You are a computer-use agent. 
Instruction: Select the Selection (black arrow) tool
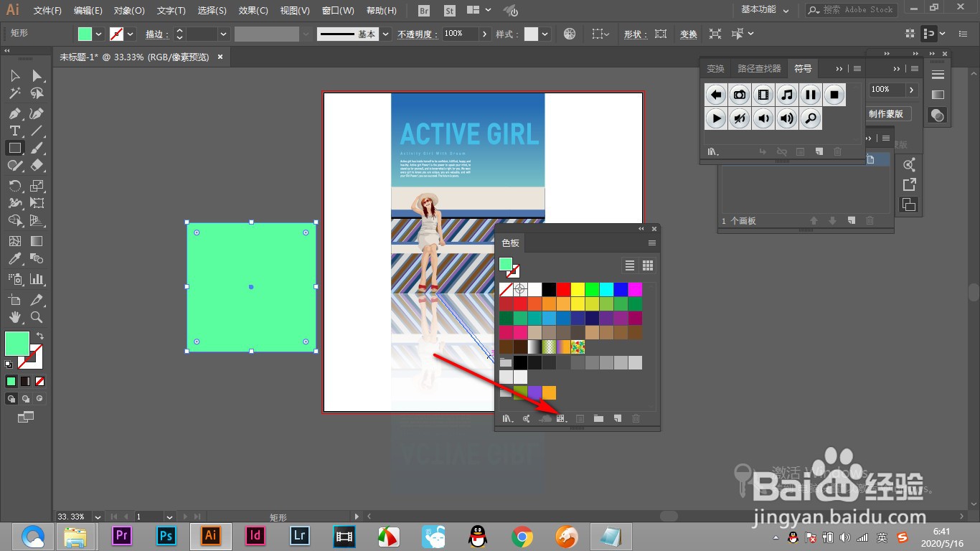(14, 76)
